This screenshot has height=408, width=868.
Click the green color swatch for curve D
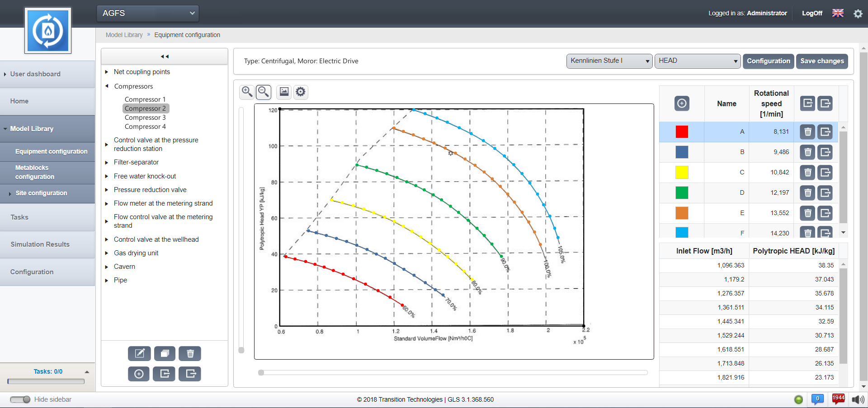point(682,192)
